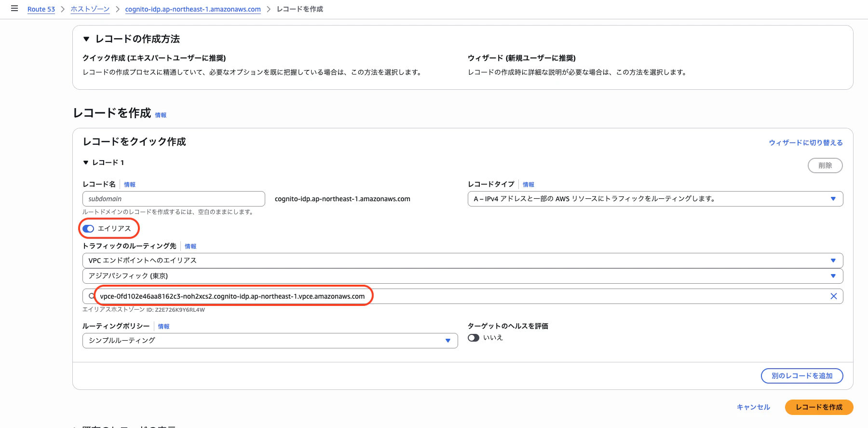Open the hamburger navigation menu

(x=14, y=9)
